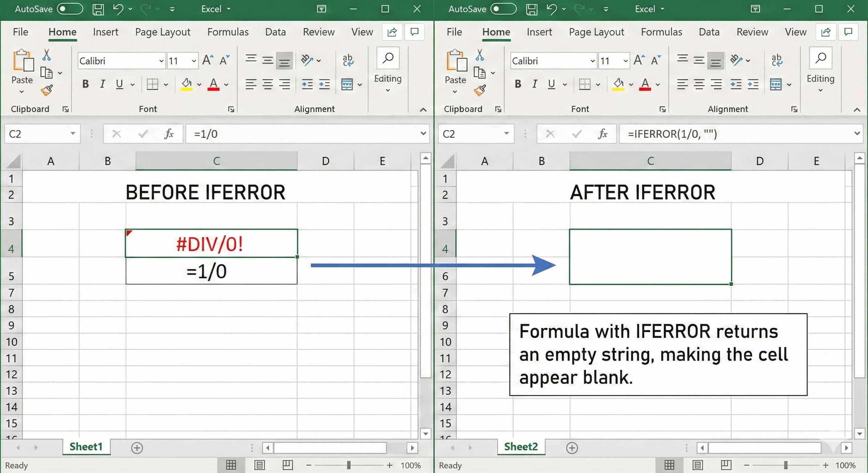
Task: Apply Bold formatting
Action: pos(85,84)
